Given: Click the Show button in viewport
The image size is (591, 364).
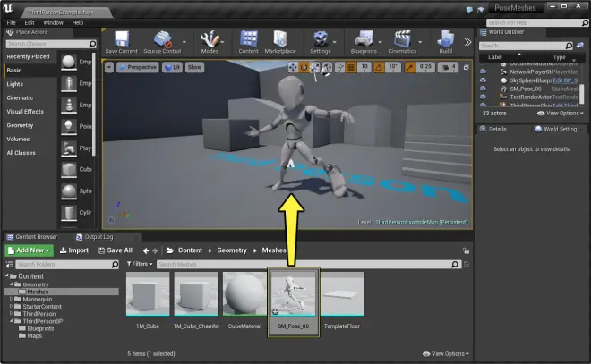Looking at the screenshot, I should 195,67.
